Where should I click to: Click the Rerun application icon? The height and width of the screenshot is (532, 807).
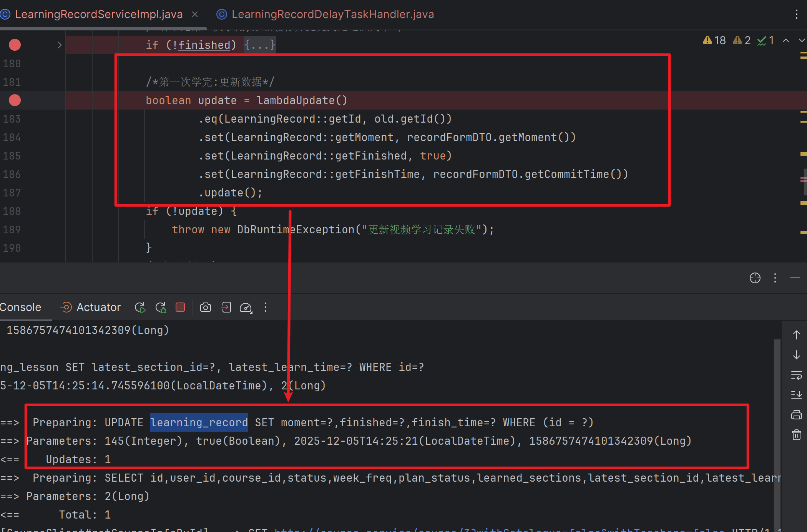[140, 308]
